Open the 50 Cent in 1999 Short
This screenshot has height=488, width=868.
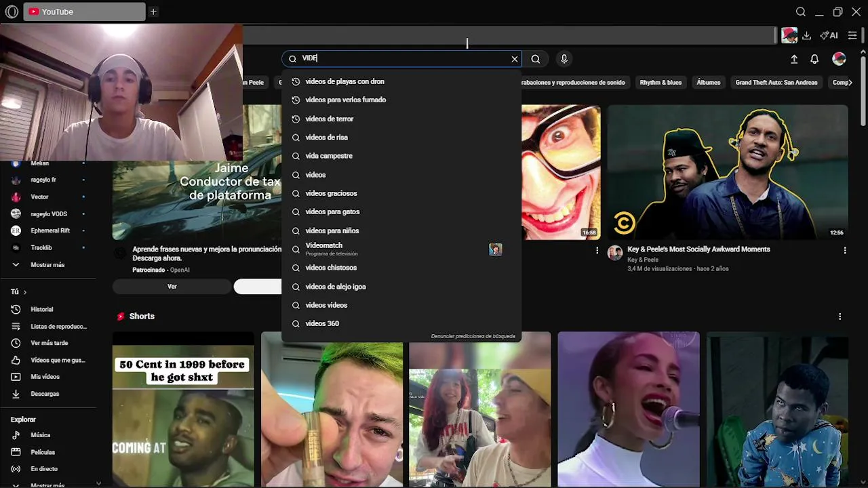coord(183,409)
